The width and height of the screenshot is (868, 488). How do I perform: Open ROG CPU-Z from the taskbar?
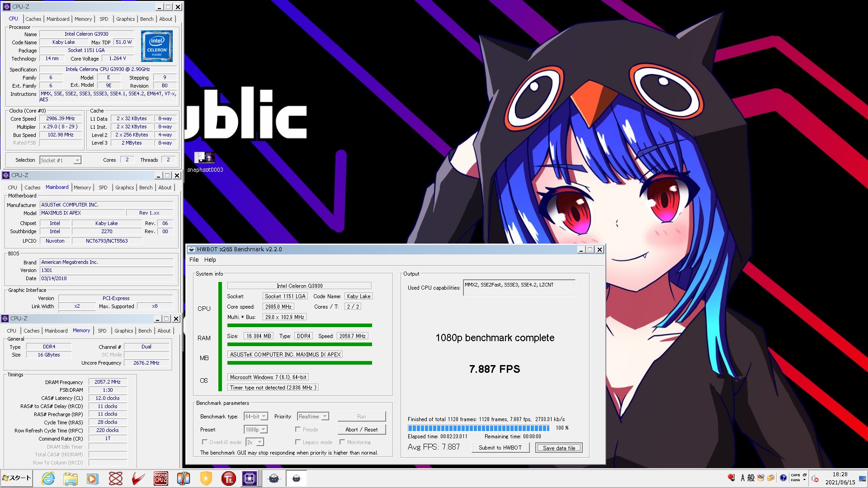click(x=161, y=479)
